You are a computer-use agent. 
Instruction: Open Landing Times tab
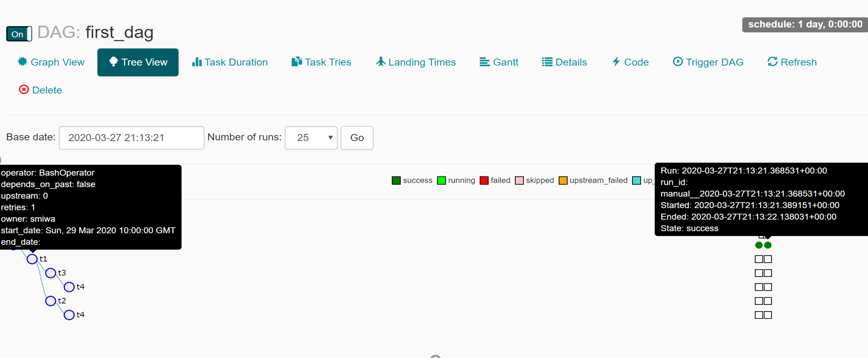(x=416, y=62)
